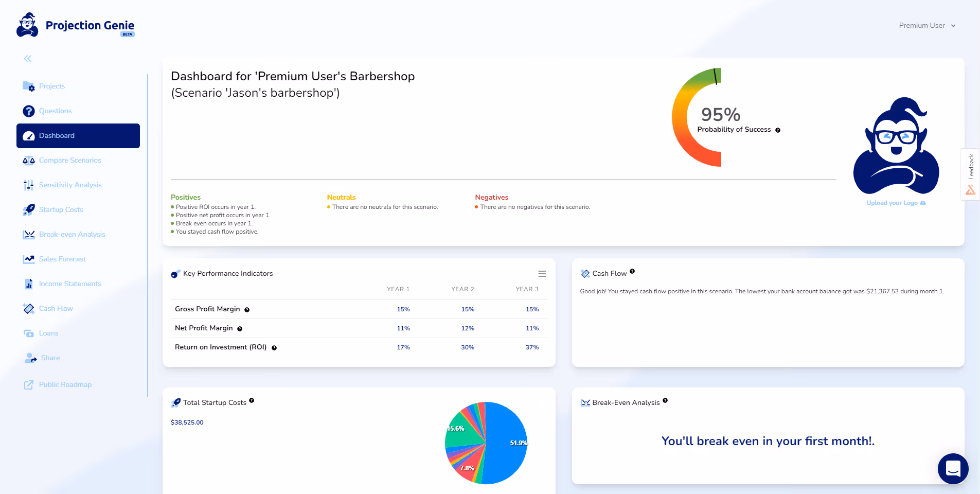The width and height of the screenshot is (980, 494).
Task: Click the Year 2 ROI value 30%
Action: point(468,347)
